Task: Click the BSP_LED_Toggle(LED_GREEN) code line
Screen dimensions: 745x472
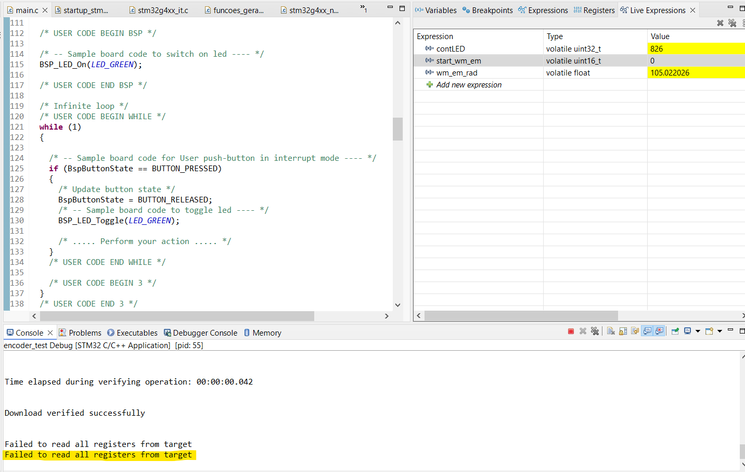Action: click(119, 221)
